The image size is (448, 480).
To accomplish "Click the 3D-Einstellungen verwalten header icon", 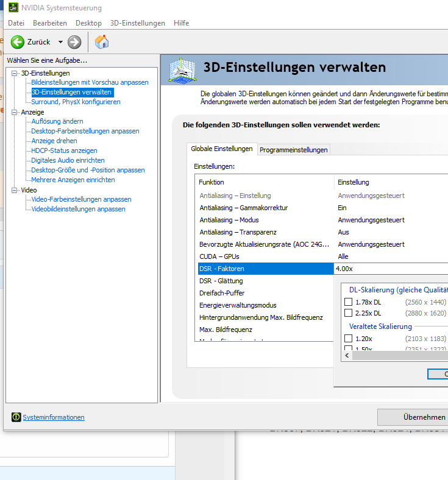I will coord(182,70).
